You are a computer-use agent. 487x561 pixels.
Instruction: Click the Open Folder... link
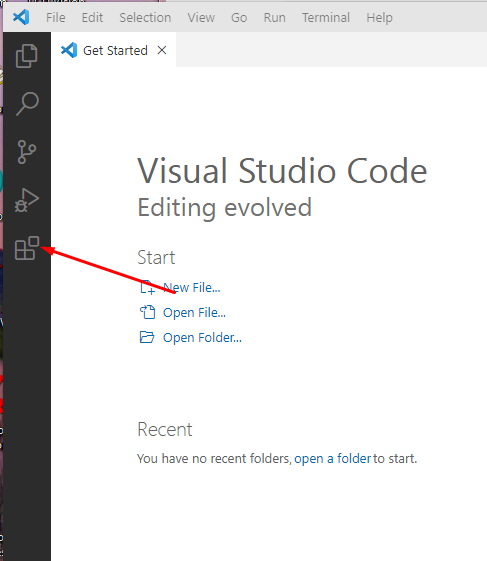202,337
